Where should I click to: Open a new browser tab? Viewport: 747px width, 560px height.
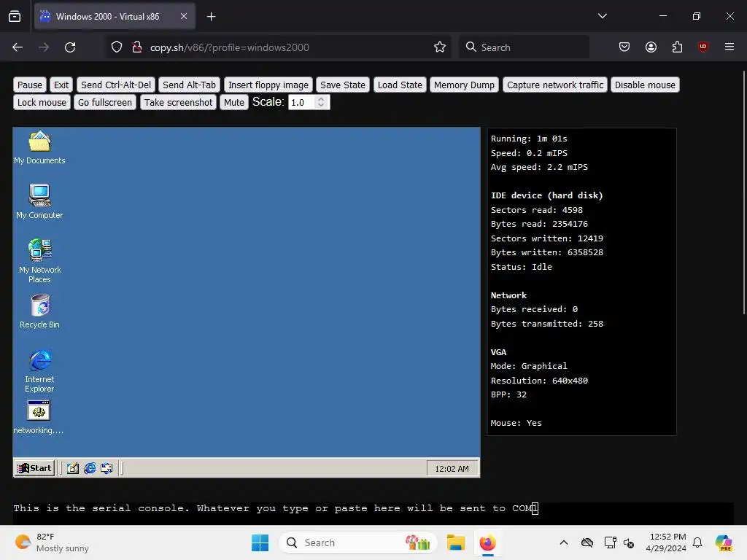pos(211,17)
